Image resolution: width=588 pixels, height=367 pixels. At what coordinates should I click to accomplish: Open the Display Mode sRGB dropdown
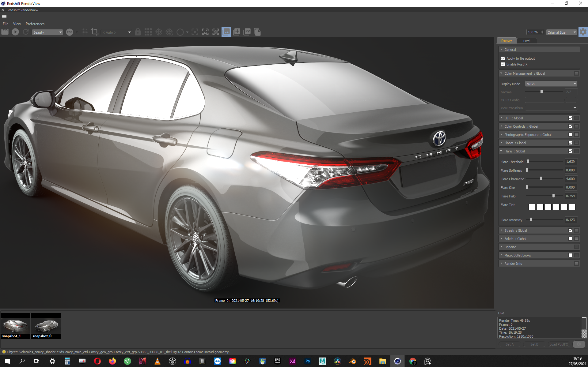coord(551,84)
